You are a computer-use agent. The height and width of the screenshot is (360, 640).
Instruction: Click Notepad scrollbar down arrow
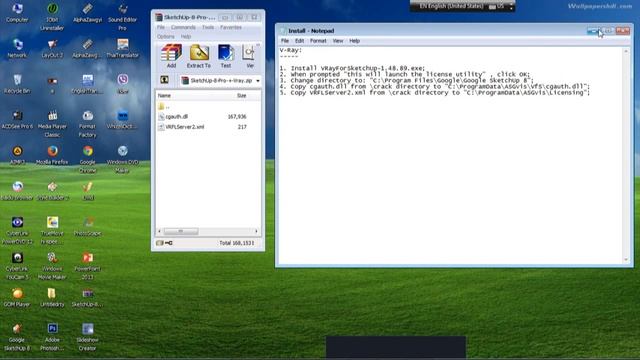(626, 260)
